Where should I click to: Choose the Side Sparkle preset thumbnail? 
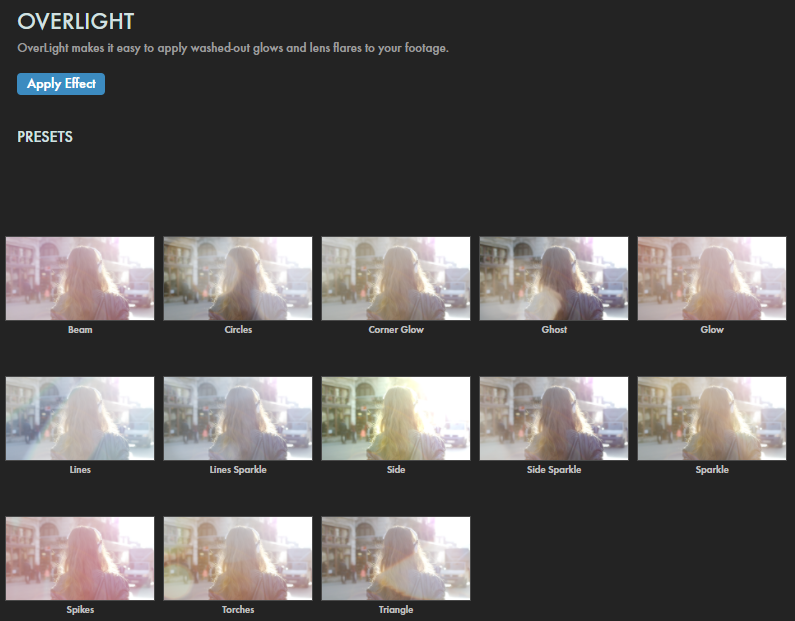554,418
